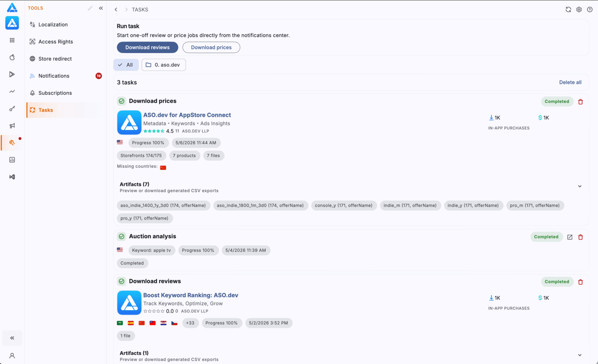Click the 1 file chip
Image resolution: width=598 pixels, height=364 pixels.
[x=125, y=336]
